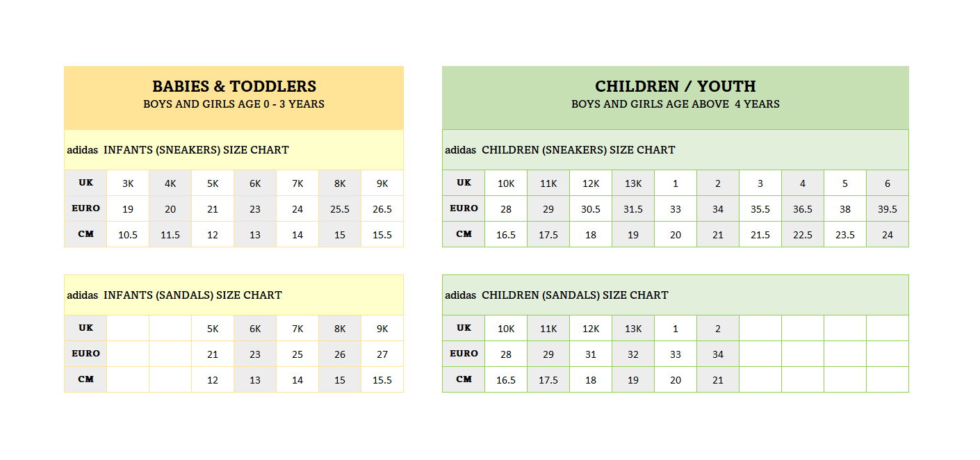Select the adidas INFANTS (SNEAKERS) SIZE CHART title
Image resolution: width=980 pixels, height=460 pixels.
(178, 150)
